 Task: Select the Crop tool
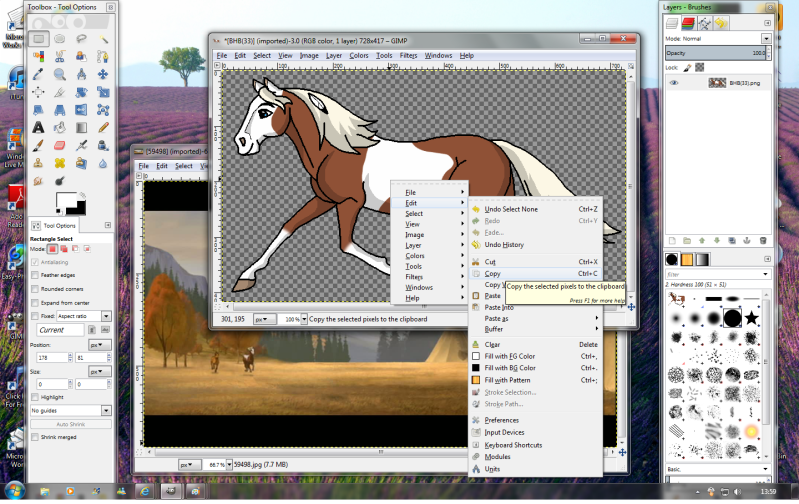(60, 92)
